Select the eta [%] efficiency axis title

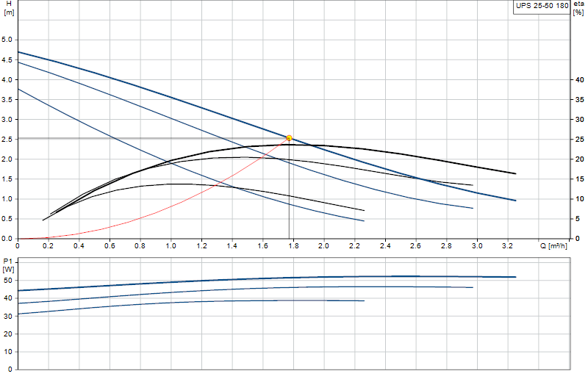click(x=578, y=8)
